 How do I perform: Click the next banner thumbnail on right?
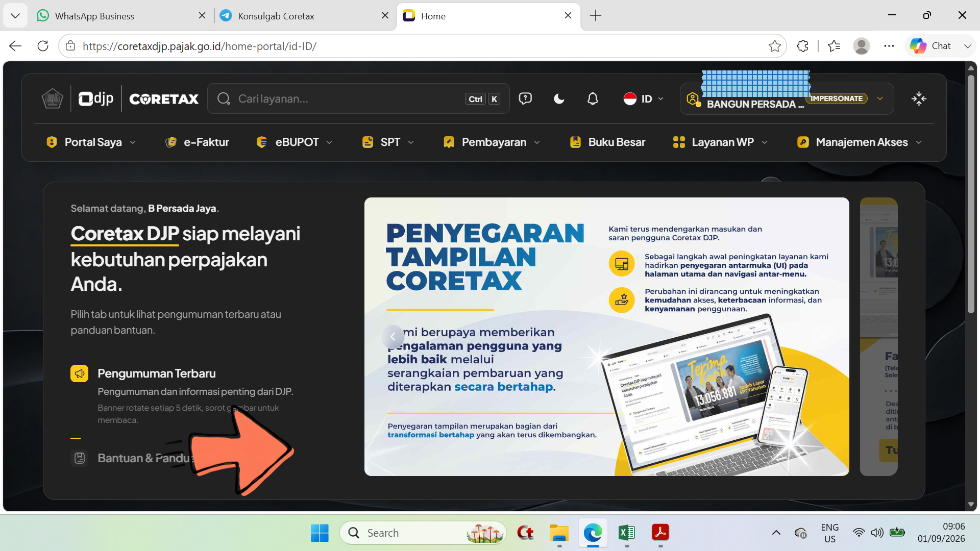(878, 337)
